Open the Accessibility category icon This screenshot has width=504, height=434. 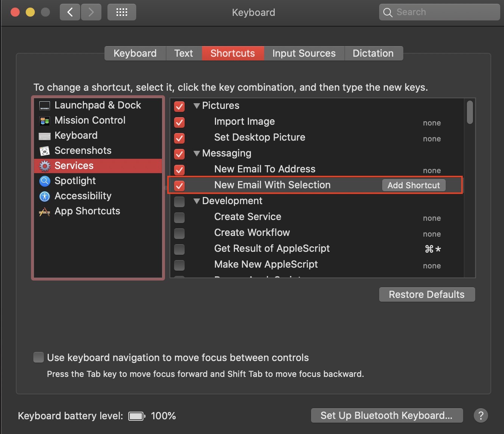tap(45, 197)
